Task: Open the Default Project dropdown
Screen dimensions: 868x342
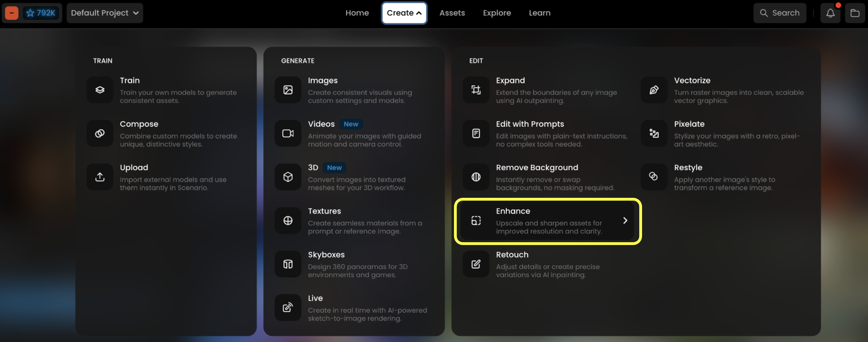Action: pyautogui.click(x=105, y=13)
